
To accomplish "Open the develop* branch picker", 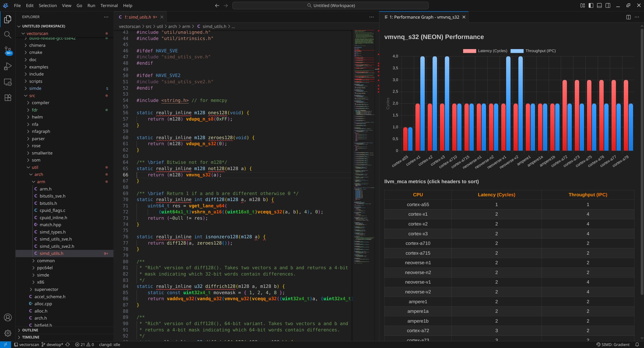I will (53, 344).
